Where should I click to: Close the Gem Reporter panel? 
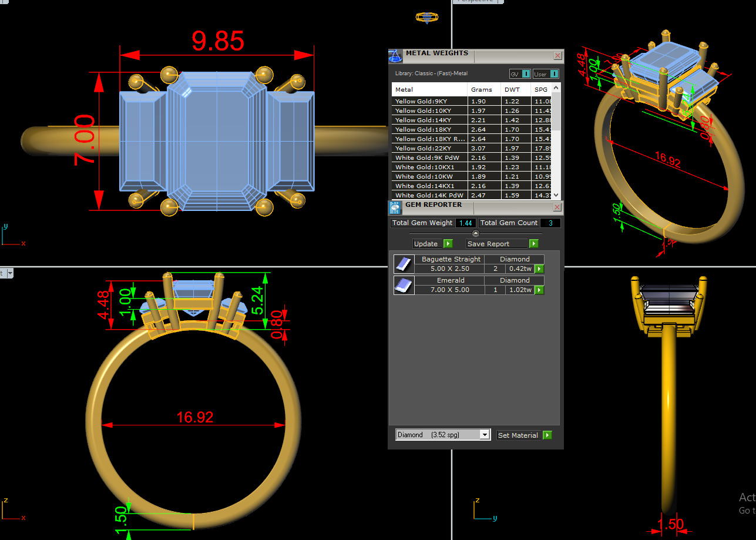tap(558, 207)
